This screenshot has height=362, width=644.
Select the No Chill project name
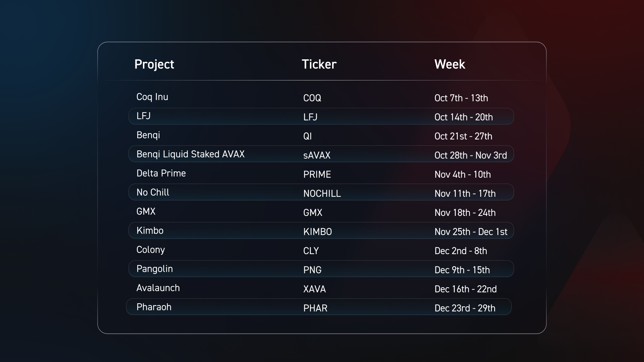153,192
